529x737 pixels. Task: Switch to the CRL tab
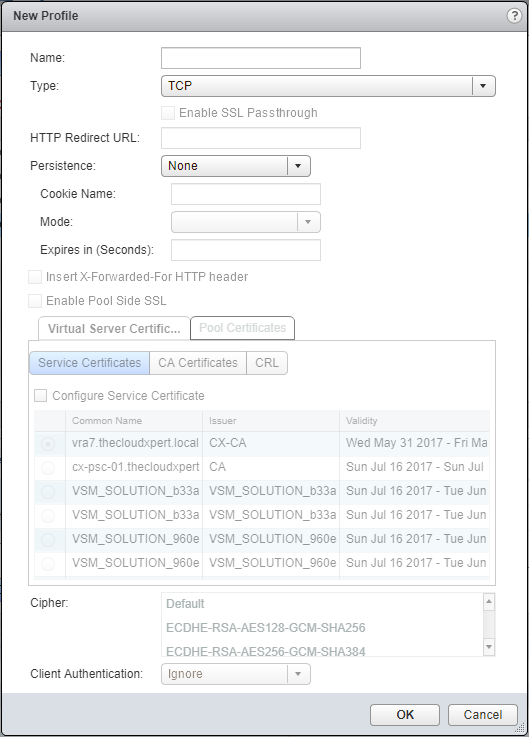267,363
